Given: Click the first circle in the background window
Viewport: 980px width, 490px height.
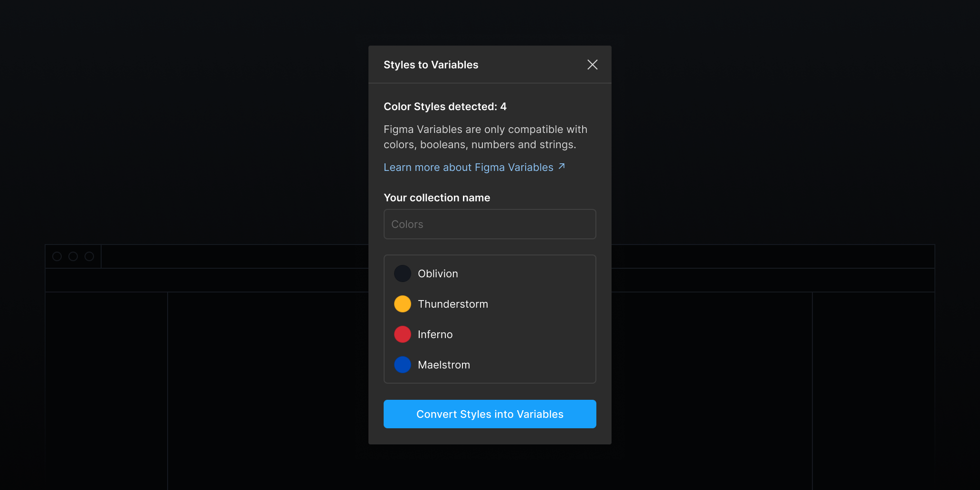Looking at the screenshot, I should [57, 256].
